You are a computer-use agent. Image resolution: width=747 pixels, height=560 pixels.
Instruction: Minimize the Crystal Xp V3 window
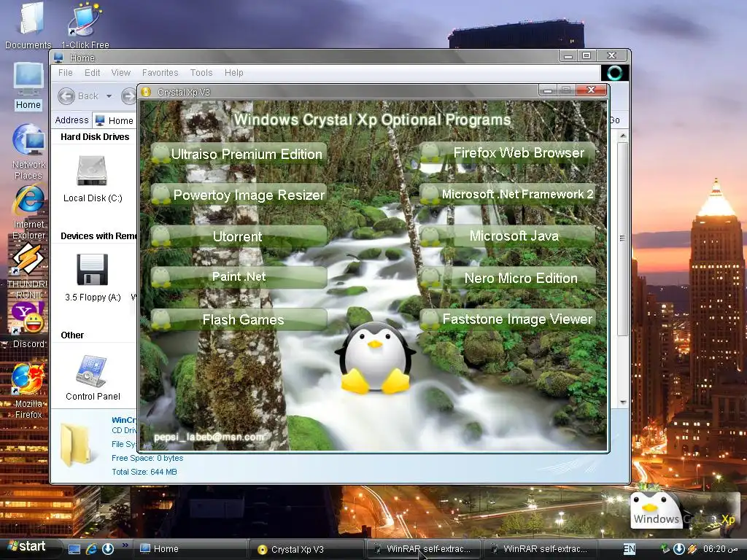tap(549, 90)
